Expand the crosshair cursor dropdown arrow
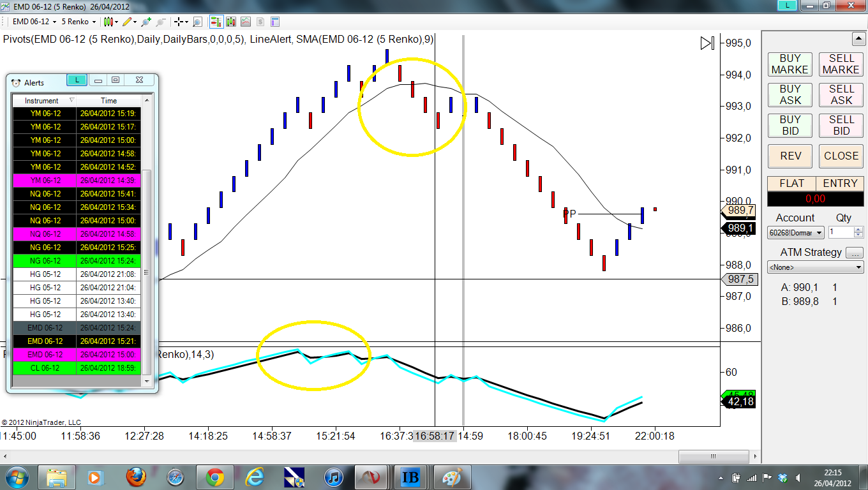 pos(187,22)
